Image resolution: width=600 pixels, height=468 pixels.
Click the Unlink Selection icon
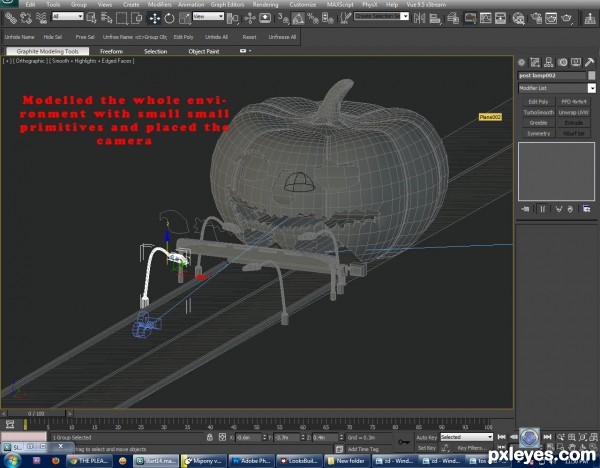tap(26, 18)
